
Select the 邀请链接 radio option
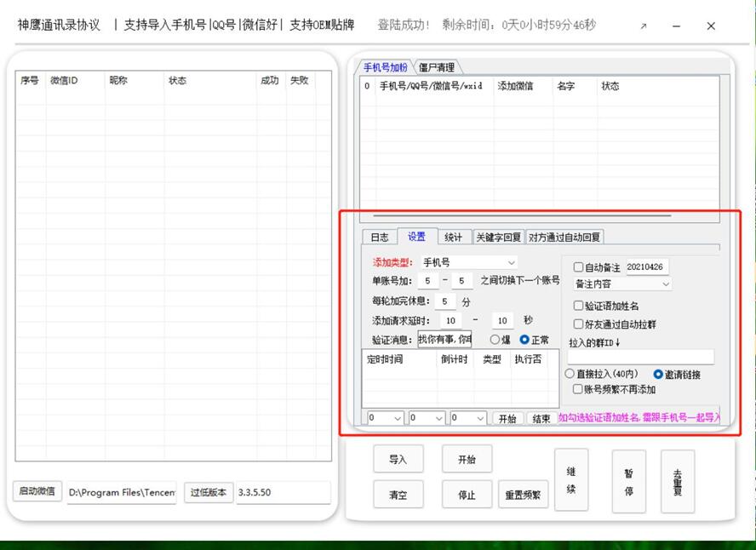click(657, 374)
